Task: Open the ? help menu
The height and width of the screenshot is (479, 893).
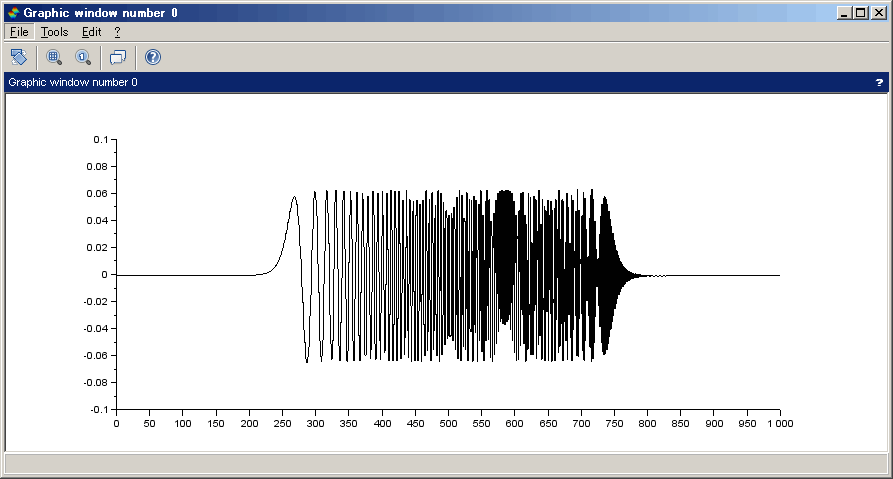Action: (117, 32)
